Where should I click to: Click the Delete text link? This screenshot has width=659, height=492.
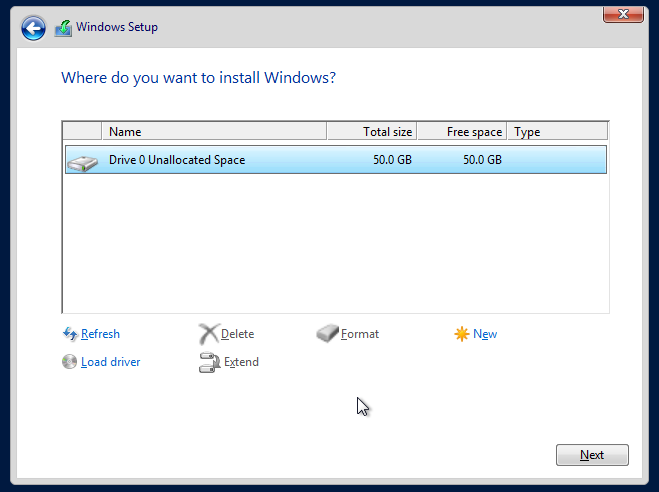237,334
